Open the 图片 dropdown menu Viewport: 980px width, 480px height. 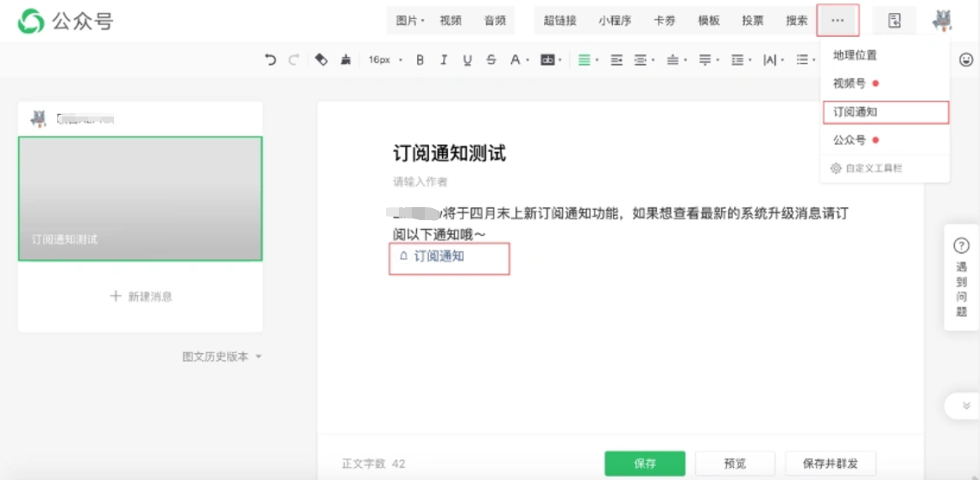[410, 21]
